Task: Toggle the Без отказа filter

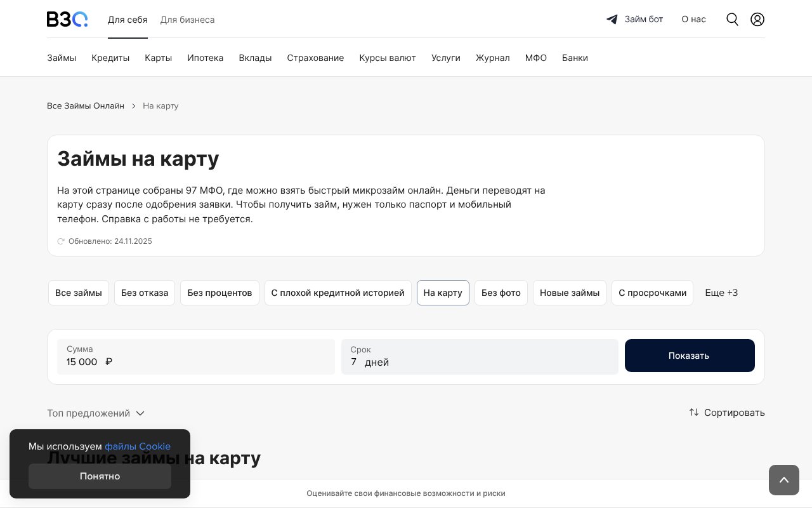Action: point(145,293)
